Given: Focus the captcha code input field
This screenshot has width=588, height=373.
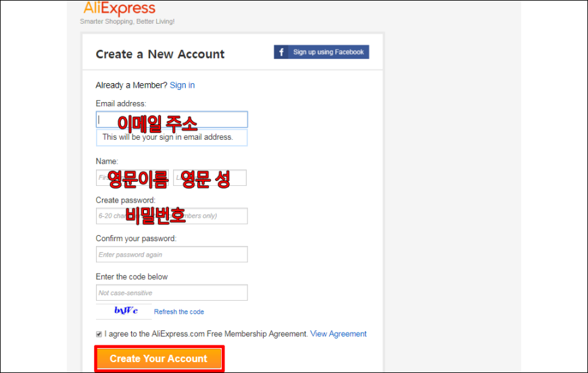Looking at the screenshot, I should coord(172,293).
